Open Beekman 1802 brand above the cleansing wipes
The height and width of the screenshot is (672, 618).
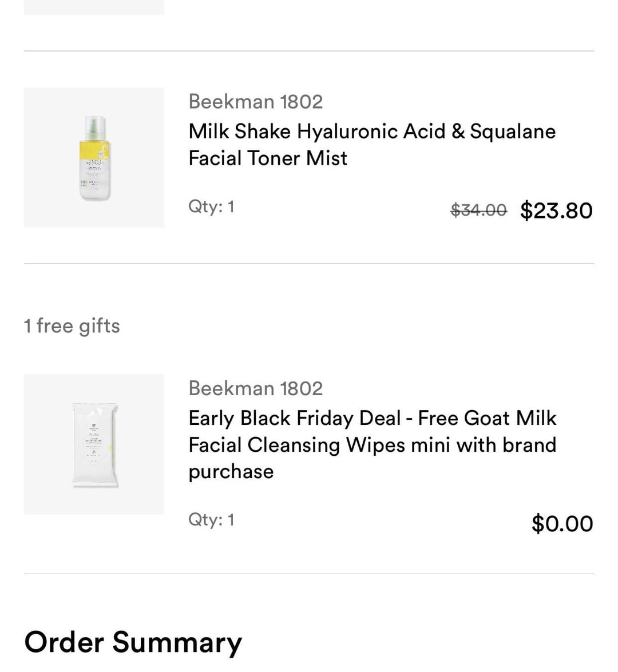pos(255,389)
